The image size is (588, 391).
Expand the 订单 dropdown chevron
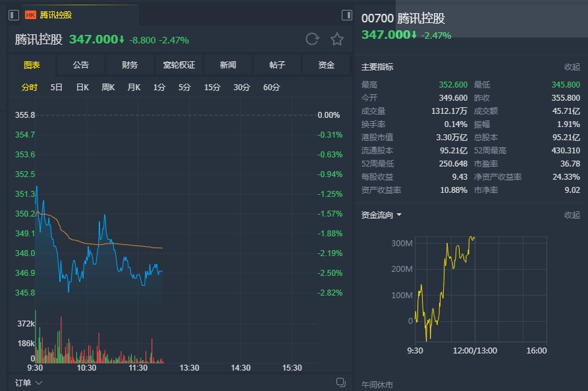tap(39, 382)
